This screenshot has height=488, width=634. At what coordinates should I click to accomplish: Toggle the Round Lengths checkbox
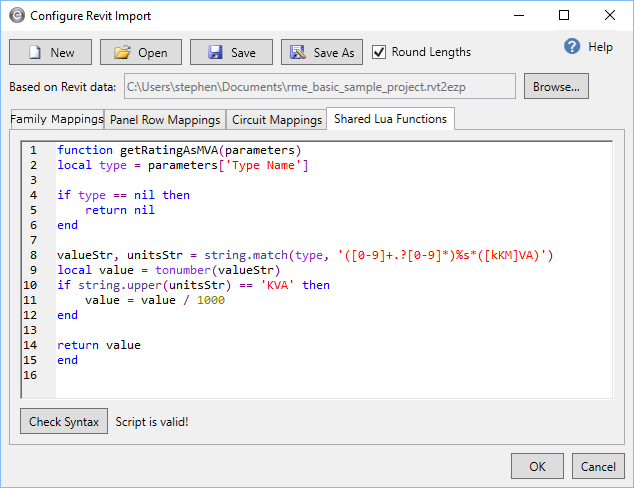tap(379, 52)
